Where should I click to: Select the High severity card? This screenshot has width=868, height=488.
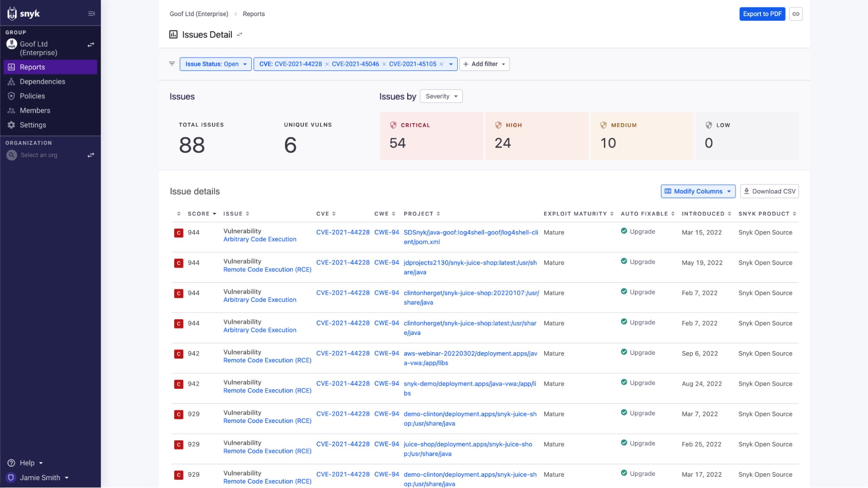coord(537,136)
